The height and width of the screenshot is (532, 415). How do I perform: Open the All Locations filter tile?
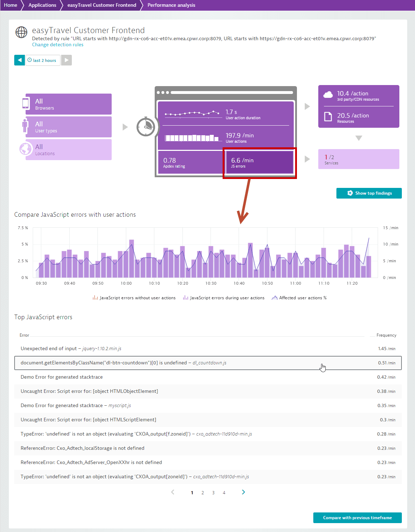point(69,149)
